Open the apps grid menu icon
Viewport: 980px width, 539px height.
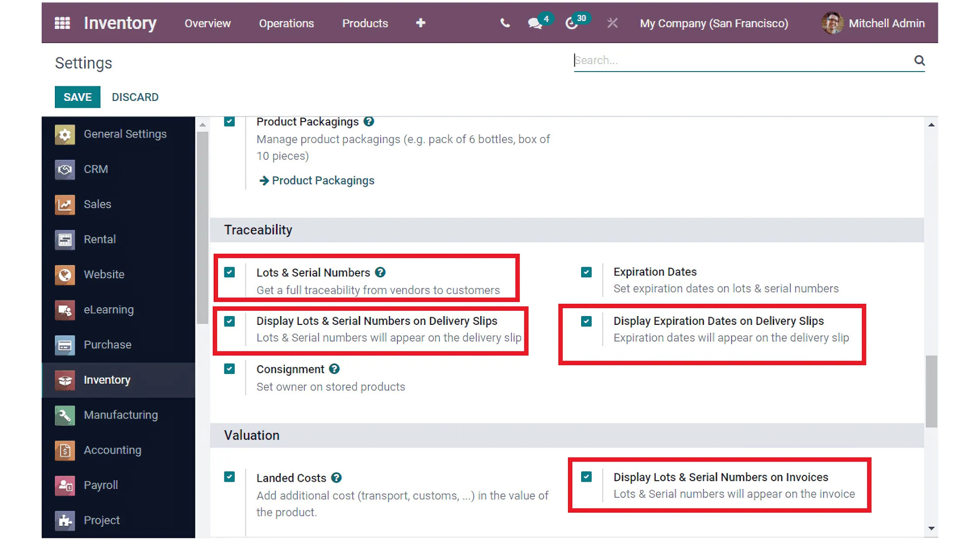point(62,23)
